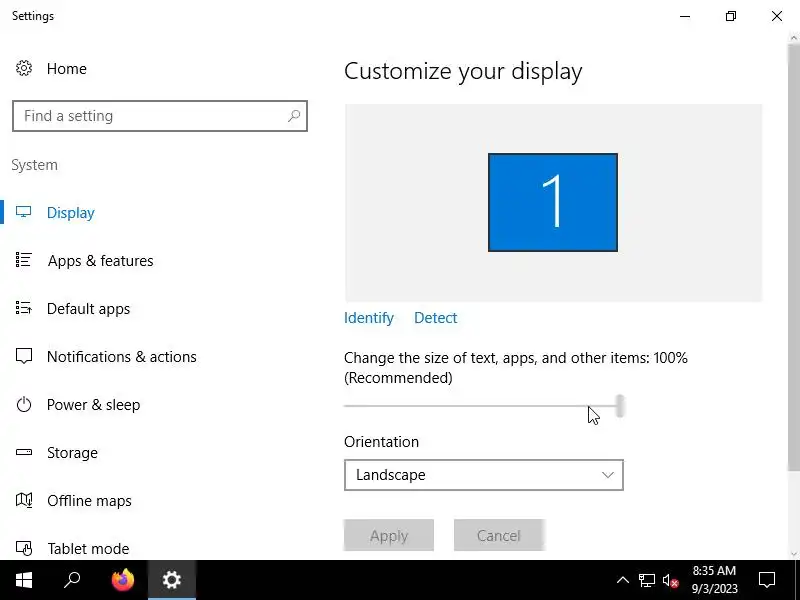Click the Apps & features list icon
This screenshot has height=600, width=800.
pyautogui.click(x=23, y=260)
